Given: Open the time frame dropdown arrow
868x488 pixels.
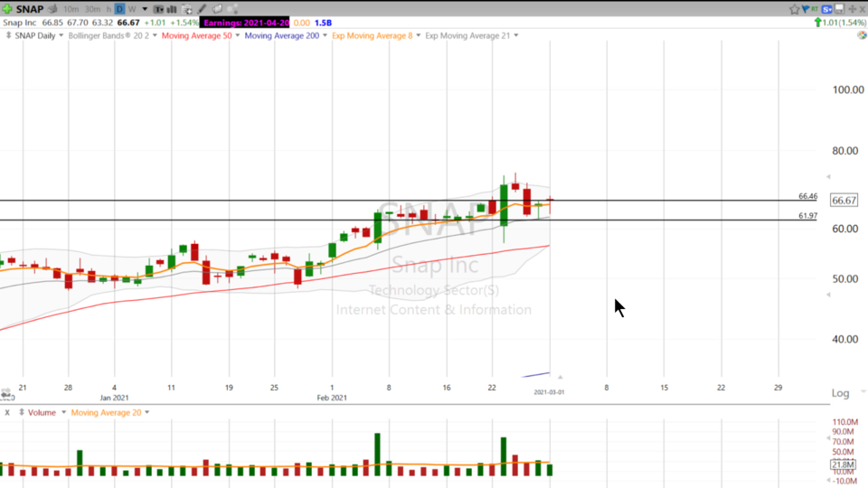Looking at the screenshot, I should (145, 9).
